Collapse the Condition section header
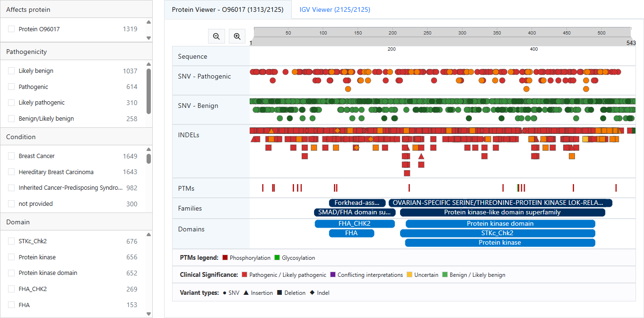This screenshot has width=644, height=318. 76,136
